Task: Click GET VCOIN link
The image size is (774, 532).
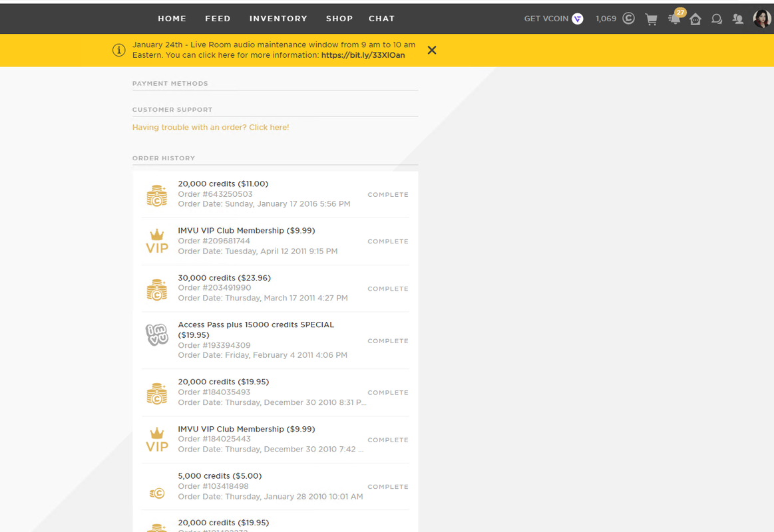Action: pyautogui.click(x=546, y=19)
